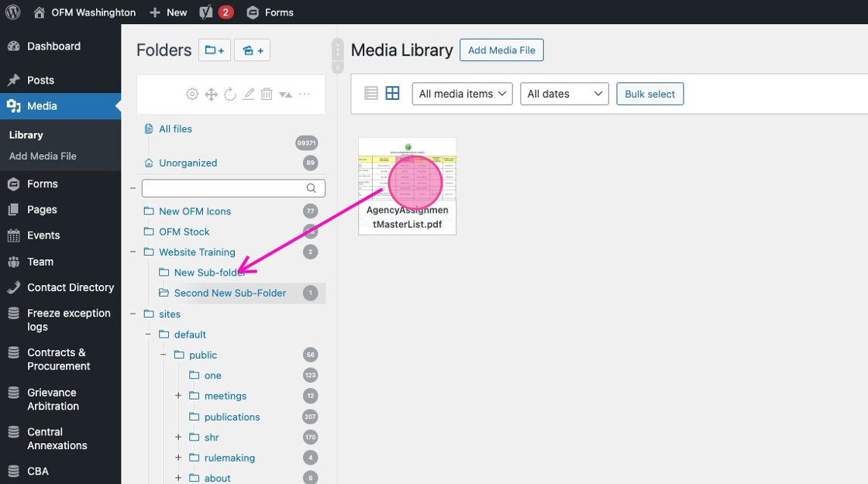Image resolution: width=868 pixels, height=484 pixels.
Task: Click the rename folder pencil icon
Action: pyautogui.click(x=249, y=94)
